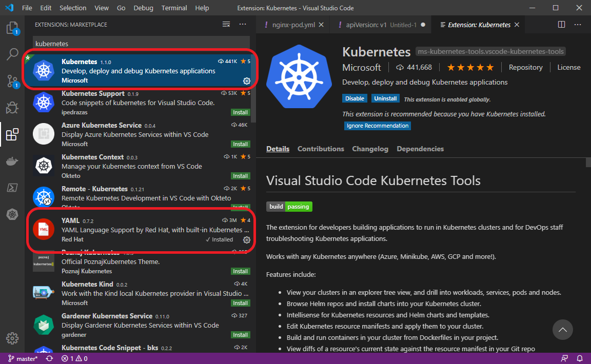Click the five-star rating on details page

pos(470,68)
